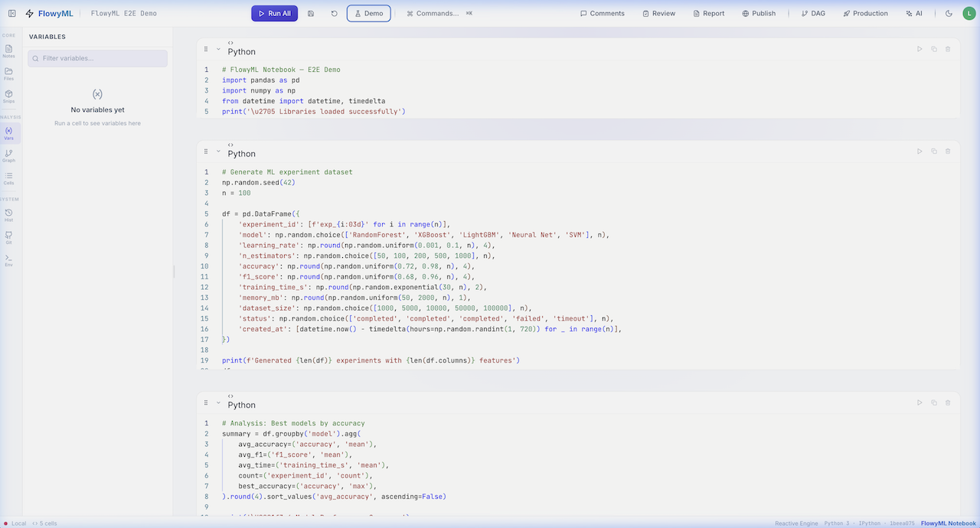Duplicate the third Python cell
This screenshot has height=528, width=980.
pos(933,402)
